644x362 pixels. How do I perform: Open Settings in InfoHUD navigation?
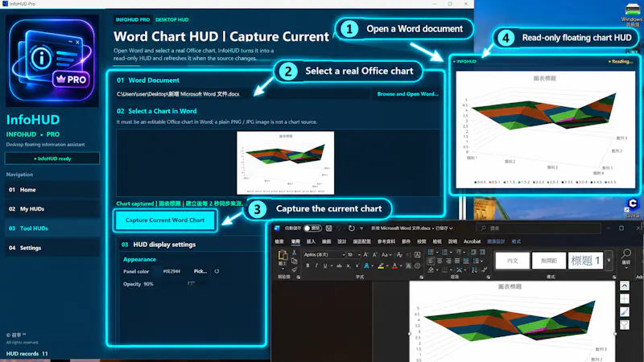coord(52,248)
